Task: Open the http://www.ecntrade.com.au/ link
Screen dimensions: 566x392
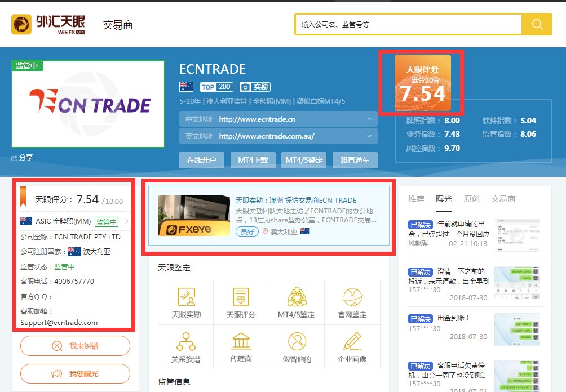Action: pos(267,136)
